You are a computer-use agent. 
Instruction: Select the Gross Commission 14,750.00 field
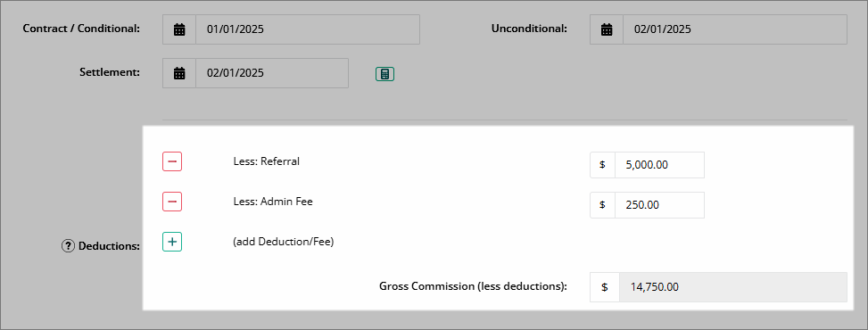733,287
